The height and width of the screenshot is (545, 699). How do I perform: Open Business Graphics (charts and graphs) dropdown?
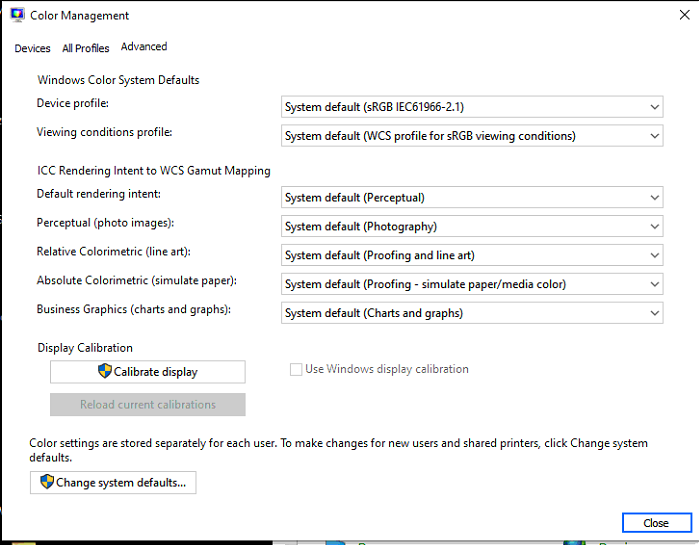[x=471, y=313]
